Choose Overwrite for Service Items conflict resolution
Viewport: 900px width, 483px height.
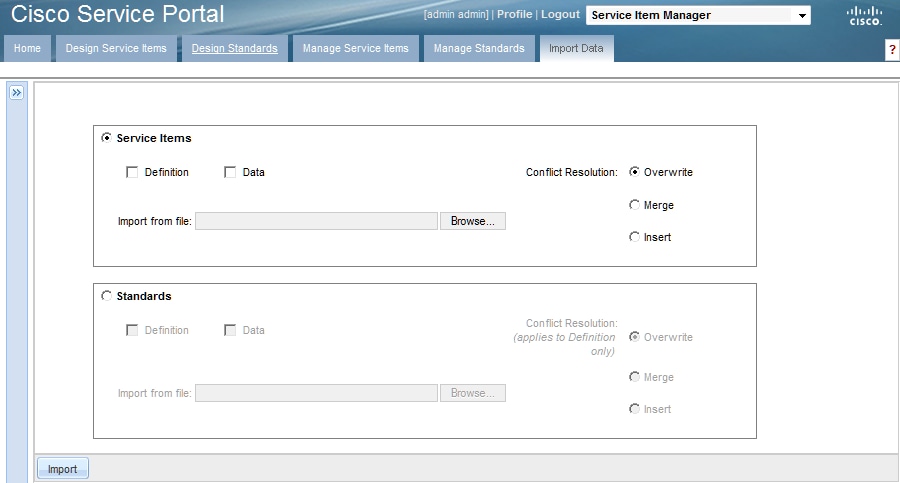[634, 172]
